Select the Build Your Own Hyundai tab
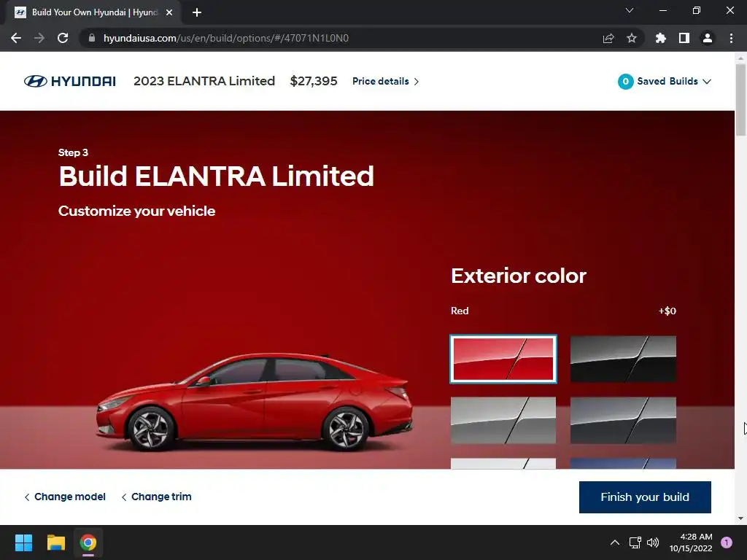This screenshot has width=747, height=560. pos(93,12)
